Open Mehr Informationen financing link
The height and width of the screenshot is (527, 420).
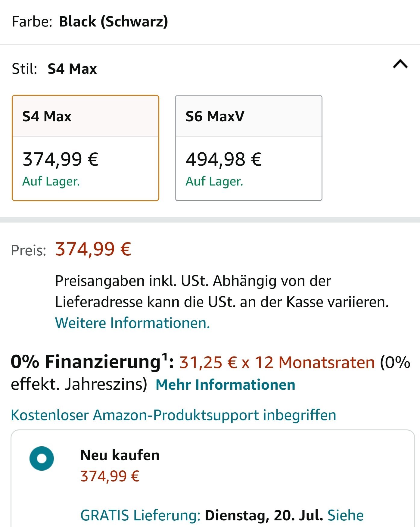tap(226, 385)
